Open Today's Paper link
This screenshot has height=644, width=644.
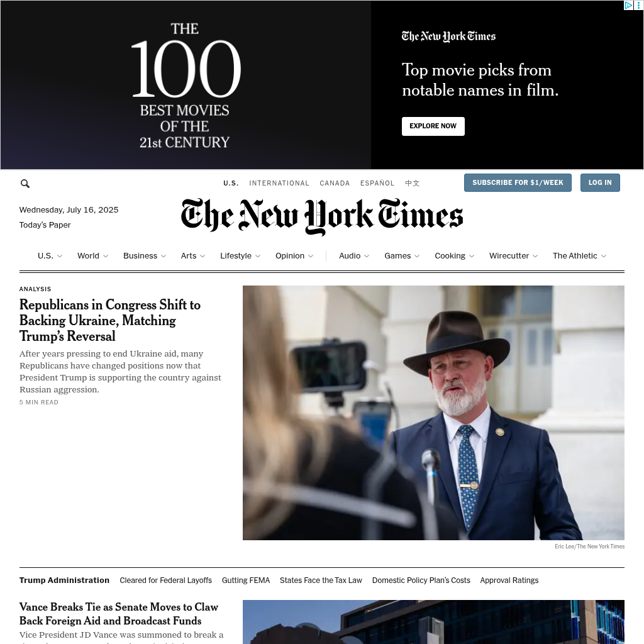point(45,225)
